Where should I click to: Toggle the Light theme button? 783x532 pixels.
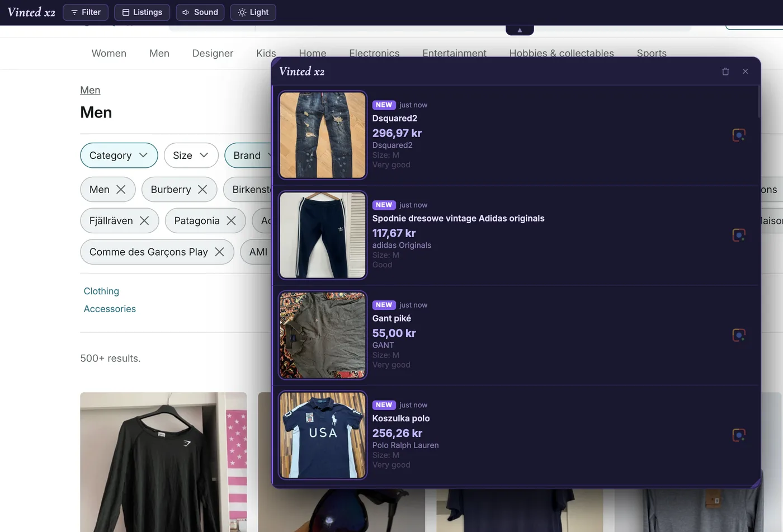pyautogui.click(x=253, y=12)
